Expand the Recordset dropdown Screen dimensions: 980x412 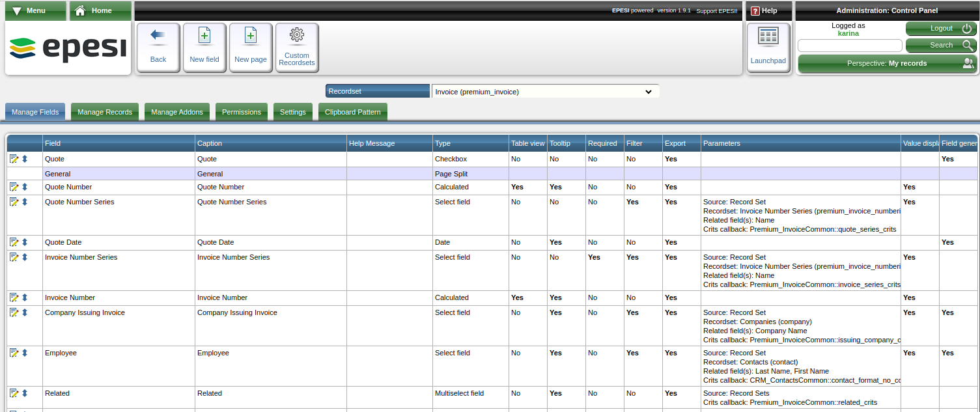(x=545, y=92)
